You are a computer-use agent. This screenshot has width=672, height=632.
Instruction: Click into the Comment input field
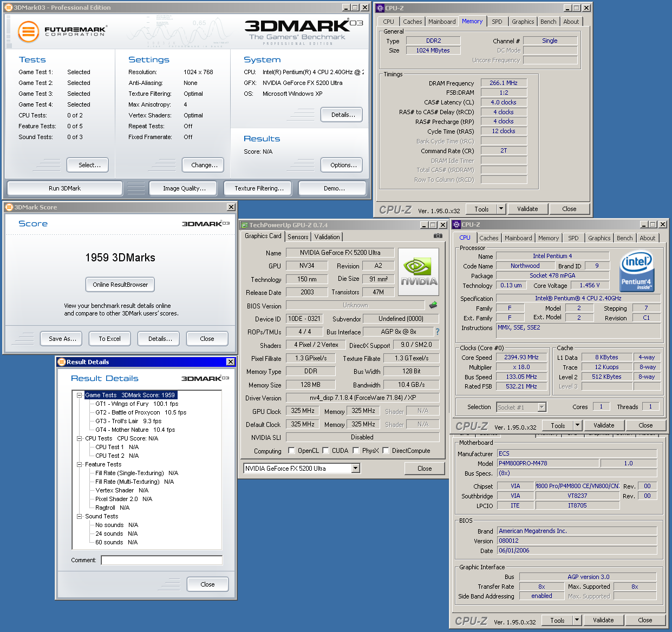[x=161, y=560]
